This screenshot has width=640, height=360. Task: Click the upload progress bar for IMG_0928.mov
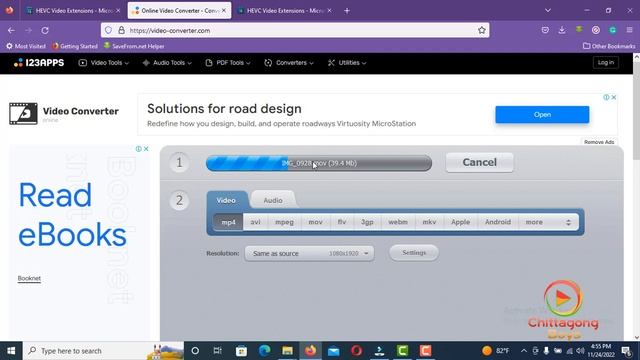coord(319,163)
